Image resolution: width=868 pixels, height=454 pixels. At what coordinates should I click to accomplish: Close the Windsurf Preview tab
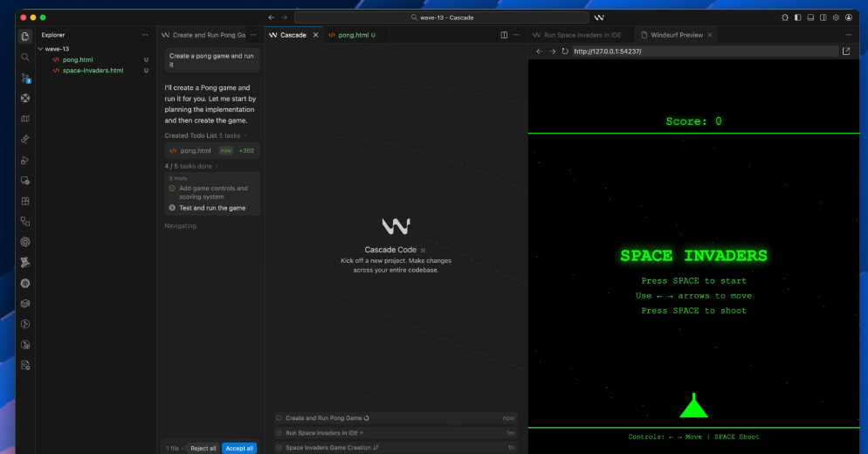710,35
